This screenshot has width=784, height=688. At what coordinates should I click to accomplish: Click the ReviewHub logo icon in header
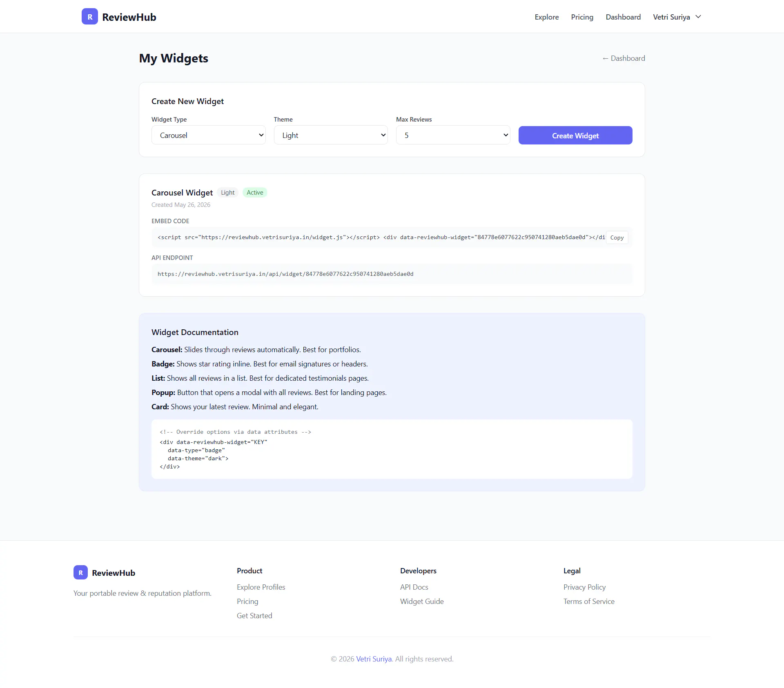click(90, 16)
